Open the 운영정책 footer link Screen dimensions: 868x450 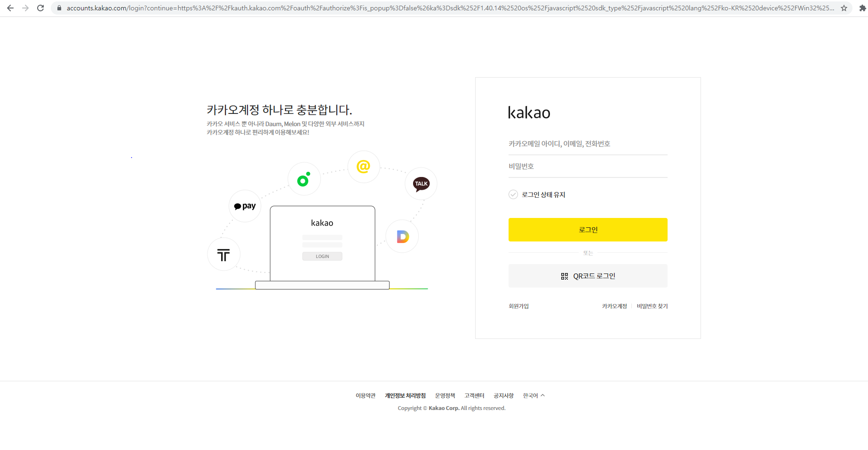pos(445,395)
